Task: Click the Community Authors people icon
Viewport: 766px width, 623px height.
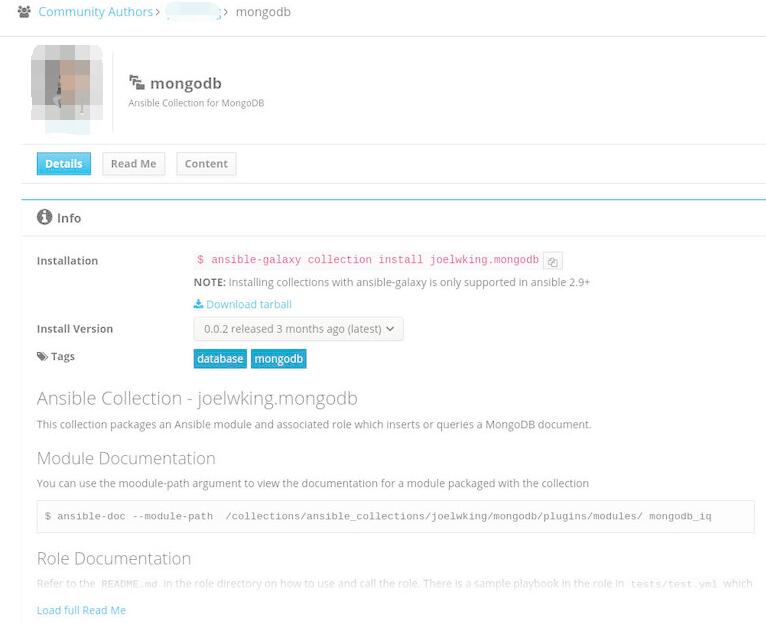Action: click(24, 12)
